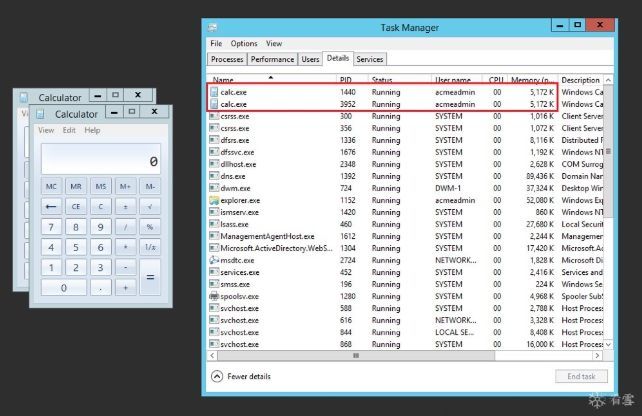Click the dwm.exe process icon
642x416 pixels.
214,188
